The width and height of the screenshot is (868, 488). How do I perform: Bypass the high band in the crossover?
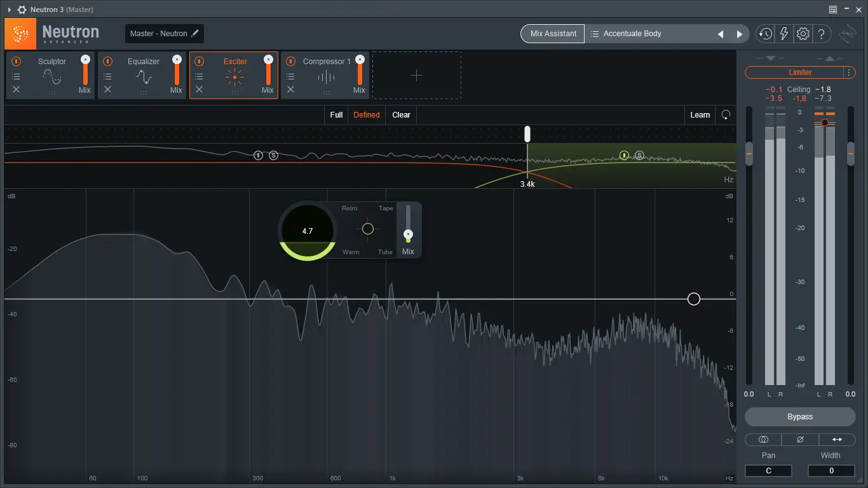coord(624,155)
